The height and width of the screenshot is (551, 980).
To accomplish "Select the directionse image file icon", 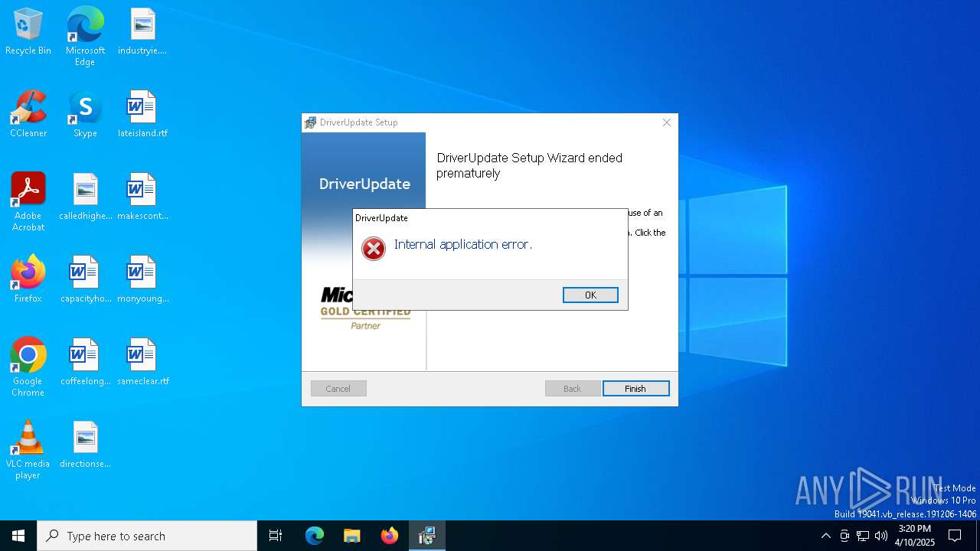I will pyautogui.click(x=85, y=445).
